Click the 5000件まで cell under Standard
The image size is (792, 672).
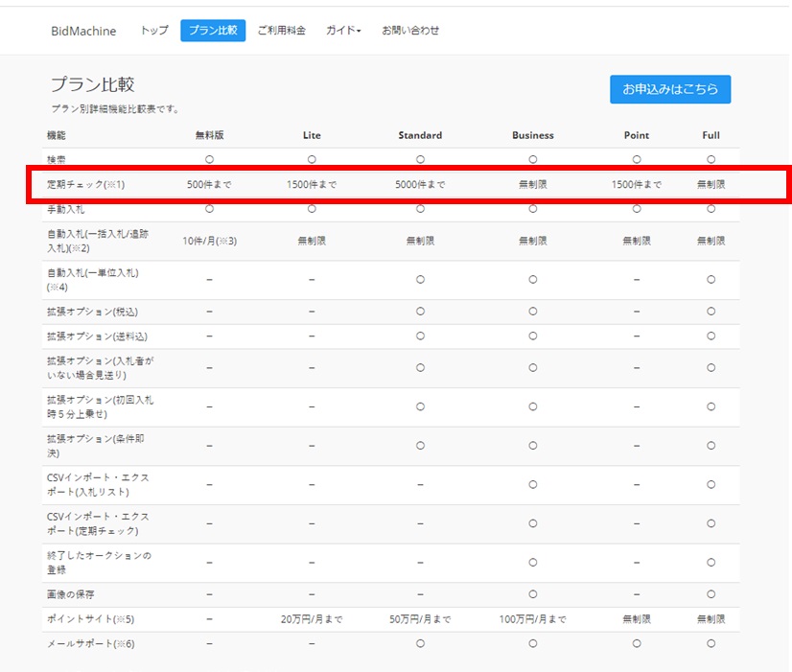[x=420, y=184]
